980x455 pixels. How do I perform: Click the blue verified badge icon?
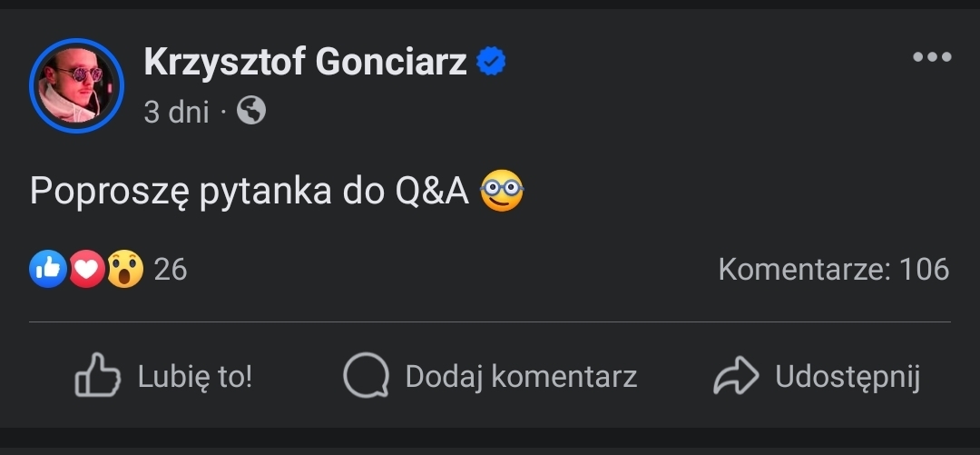pos(491,63)
